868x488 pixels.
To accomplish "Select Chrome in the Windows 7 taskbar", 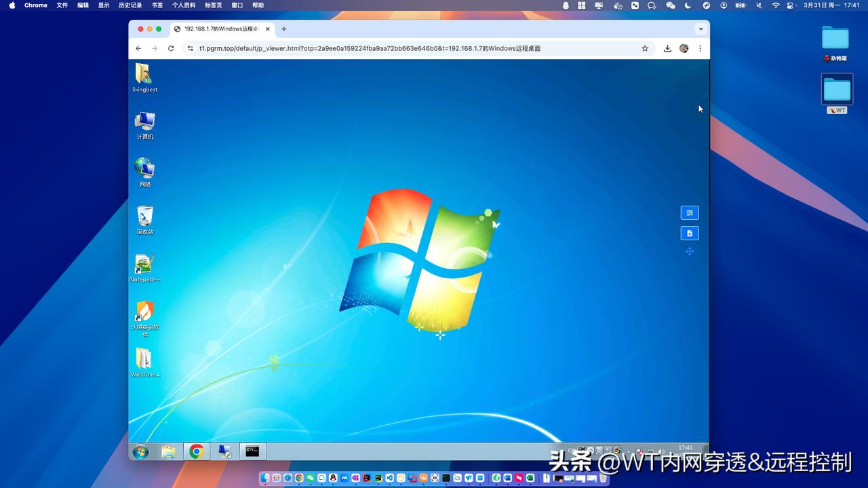I will 197,452.
